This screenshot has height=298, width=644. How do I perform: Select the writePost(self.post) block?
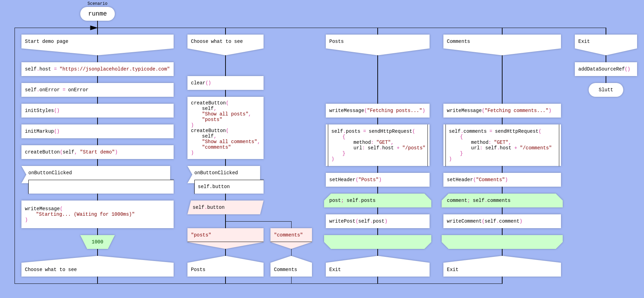click(x=377, y=221)
